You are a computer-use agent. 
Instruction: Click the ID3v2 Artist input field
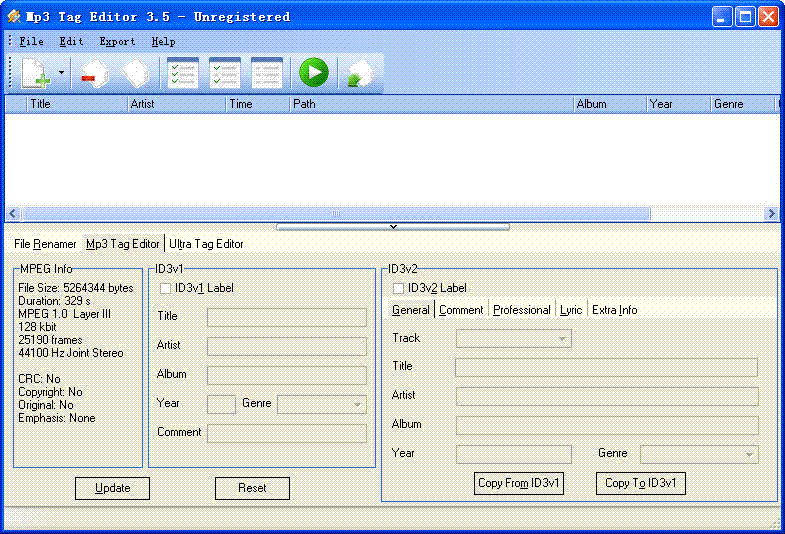click(x=607, y=396)
